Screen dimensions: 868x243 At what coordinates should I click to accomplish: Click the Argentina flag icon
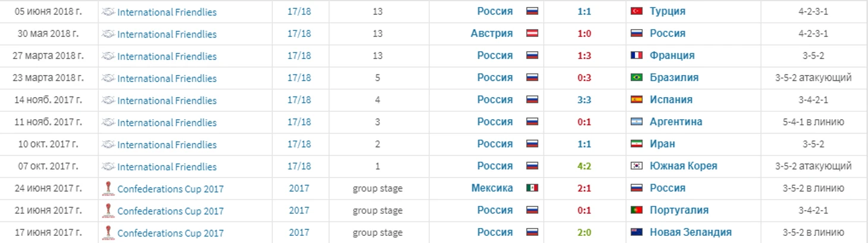(x=637, y=121)
